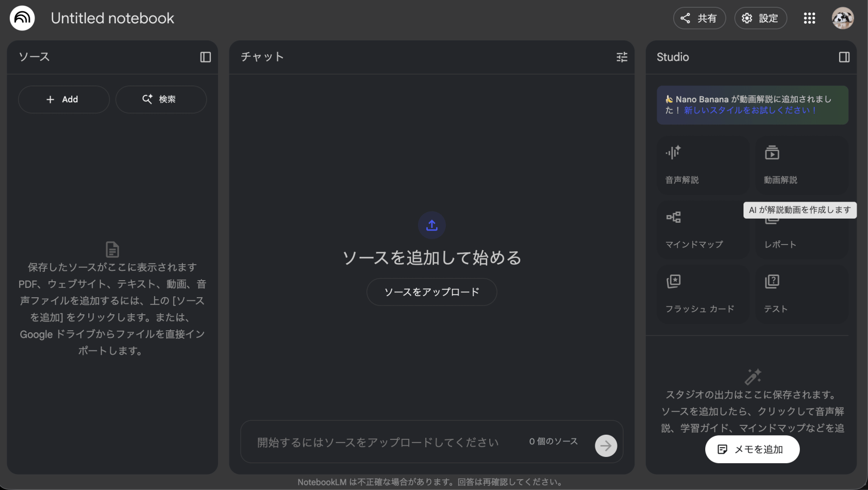
Task: Create a 動画解説 video overview
Action: pos(801,165)
